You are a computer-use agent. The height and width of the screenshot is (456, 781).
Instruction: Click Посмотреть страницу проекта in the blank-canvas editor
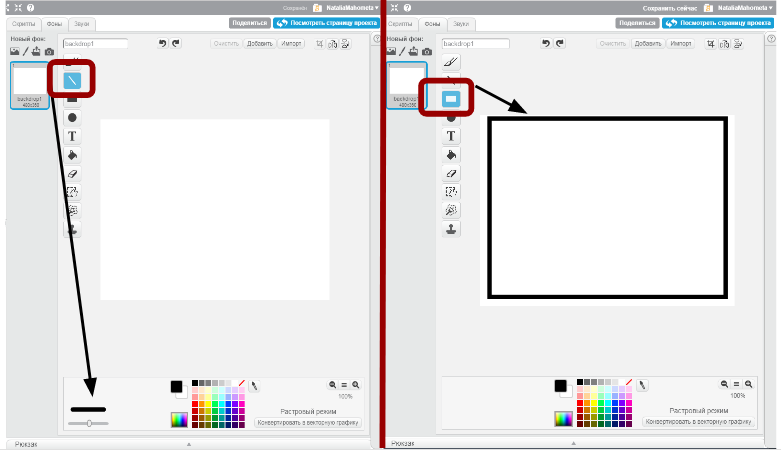(x=327, y=23)
